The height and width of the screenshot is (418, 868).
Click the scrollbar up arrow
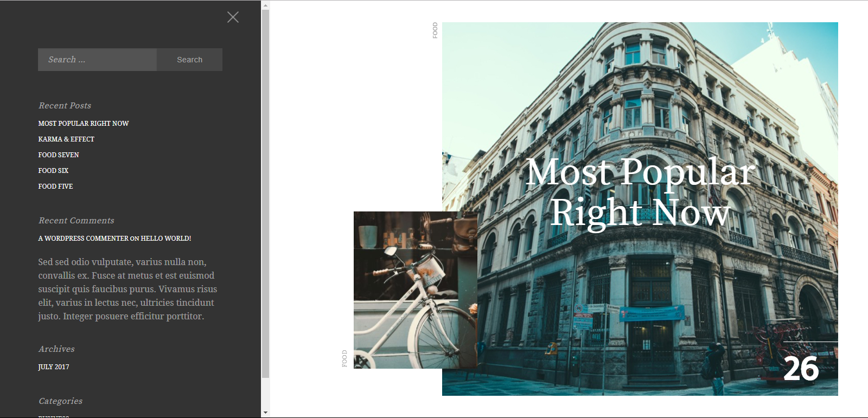pos(265,5)
